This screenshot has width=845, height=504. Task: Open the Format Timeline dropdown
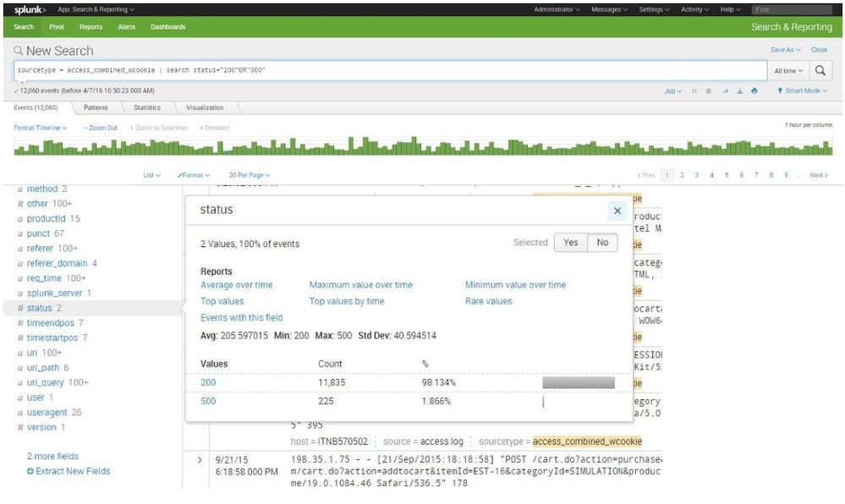coord(41,129)
